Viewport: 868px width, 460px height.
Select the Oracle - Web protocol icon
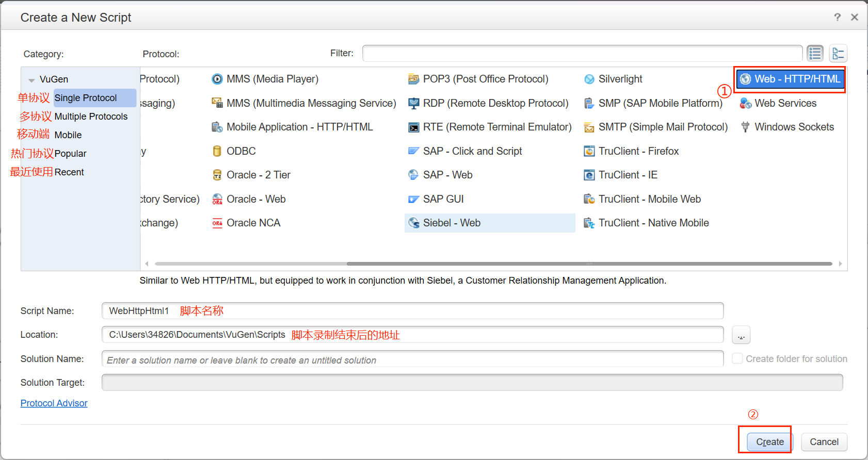(217, 199)
